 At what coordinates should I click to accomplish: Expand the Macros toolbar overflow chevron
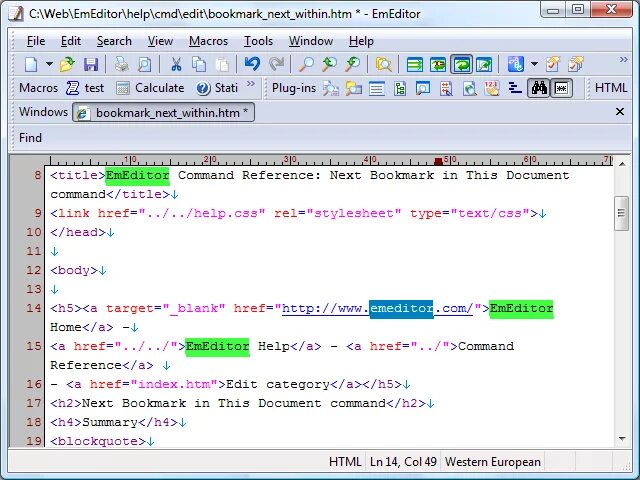(251, 84)
